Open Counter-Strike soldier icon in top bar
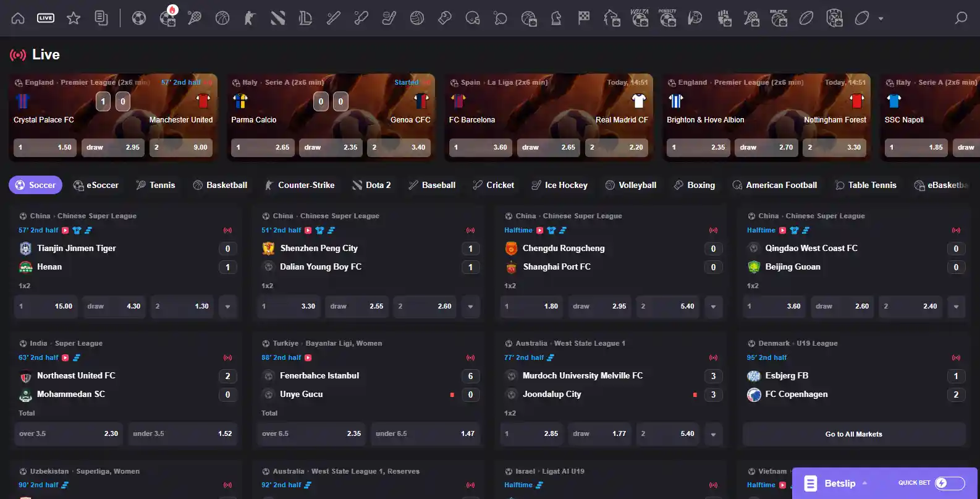Screen dimensions: 980x499 tap(250, 18)
